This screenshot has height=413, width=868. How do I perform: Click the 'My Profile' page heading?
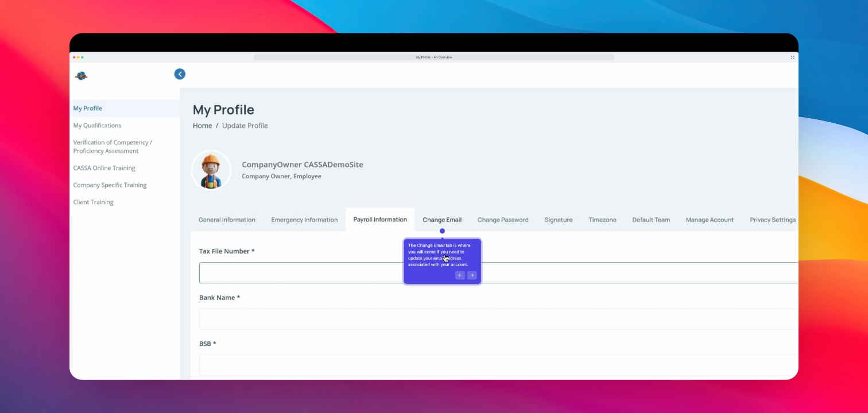coord(223,110)
